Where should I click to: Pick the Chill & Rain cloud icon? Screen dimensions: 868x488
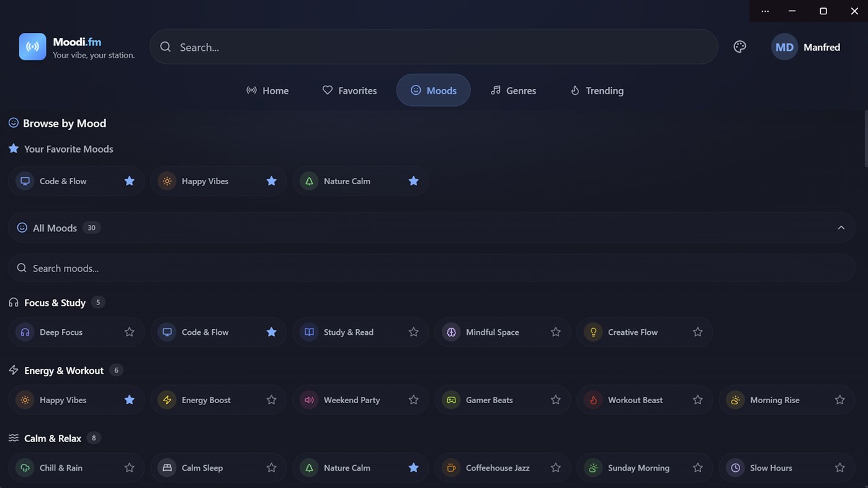pyautogui.click(x=25, y=468)
